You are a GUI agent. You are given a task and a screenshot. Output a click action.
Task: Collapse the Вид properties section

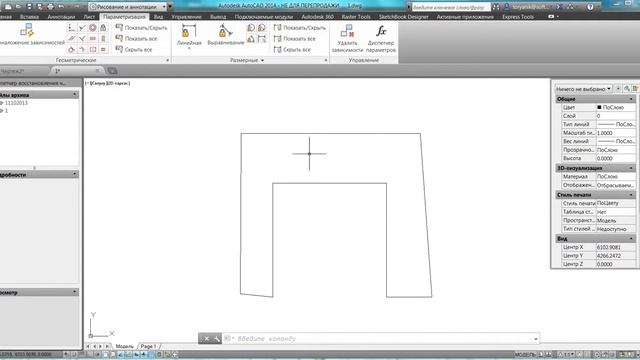click(631, 238)
